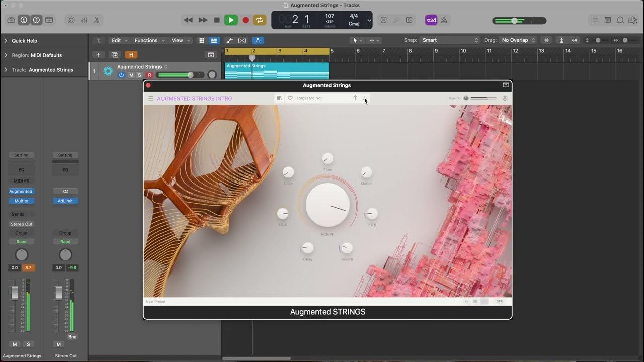
Task: Open the Drag No Overlap dropdown
Action: click(x=518, y=40)
